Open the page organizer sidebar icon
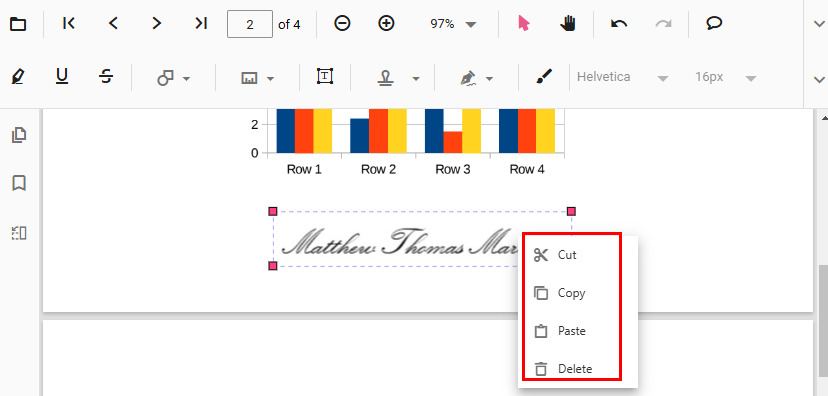Image resolution: width=828 pixels, height=396 pixels. tap(19, 233)
